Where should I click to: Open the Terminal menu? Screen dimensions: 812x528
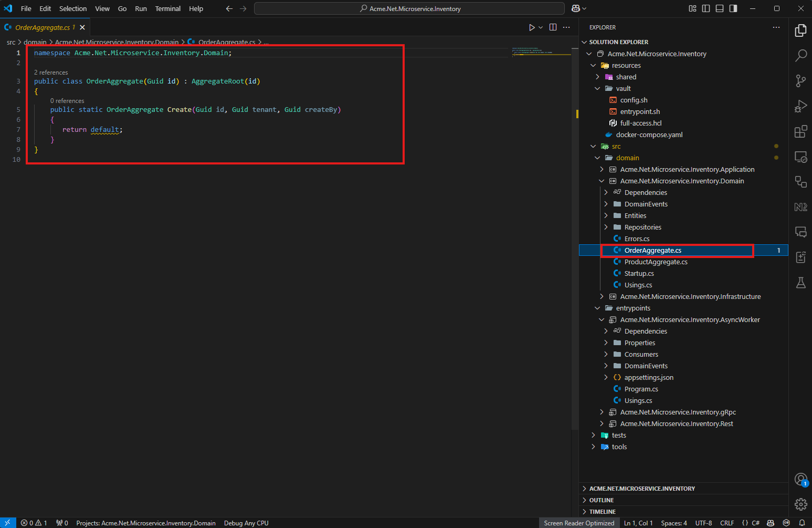click(x=167, y=8)
